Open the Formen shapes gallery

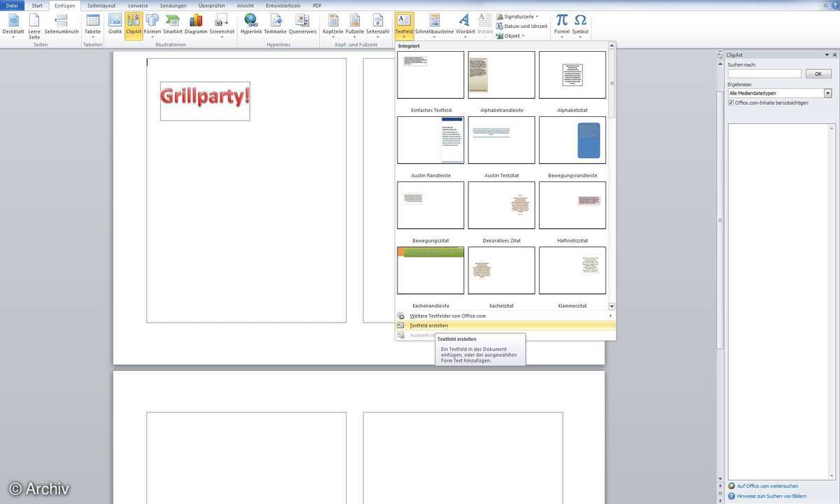coord(153,24)
